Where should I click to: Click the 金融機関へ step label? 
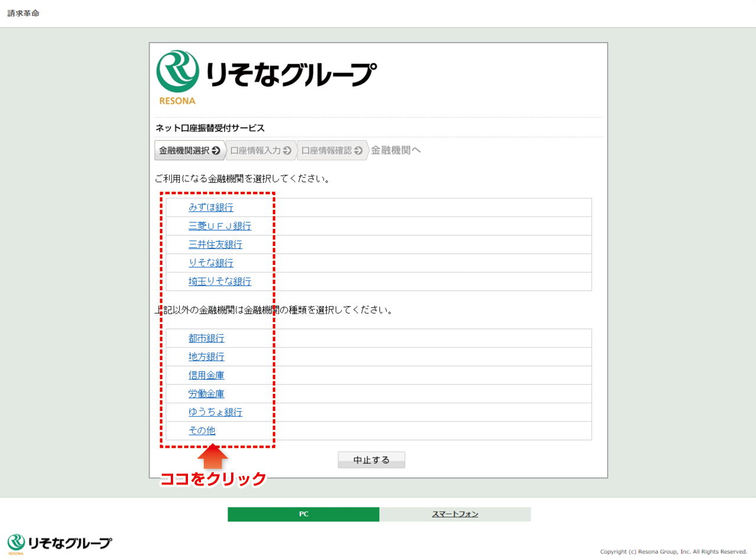[x=396, y=150]
